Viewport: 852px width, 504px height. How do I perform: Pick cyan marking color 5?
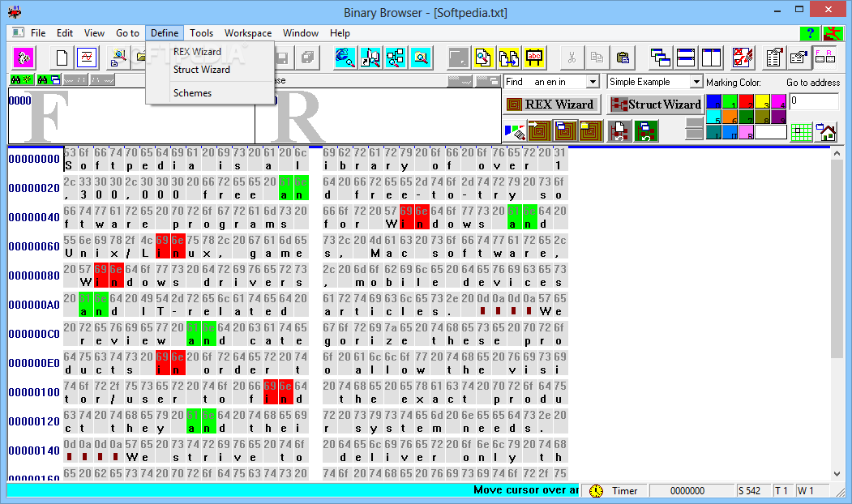pos(713,117)
